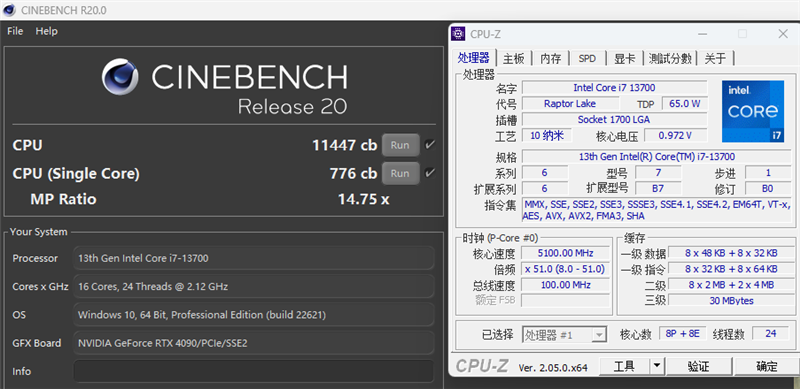Click the 100.00 MHz bus speed value
This screenshot has height=389, width=800.
click(x=565, y=285)
